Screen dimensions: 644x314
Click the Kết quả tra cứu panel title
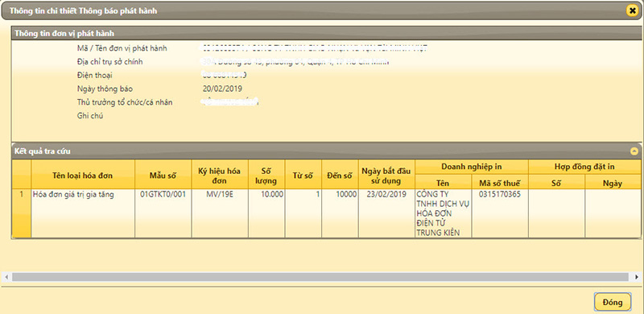tap(43, 151)
